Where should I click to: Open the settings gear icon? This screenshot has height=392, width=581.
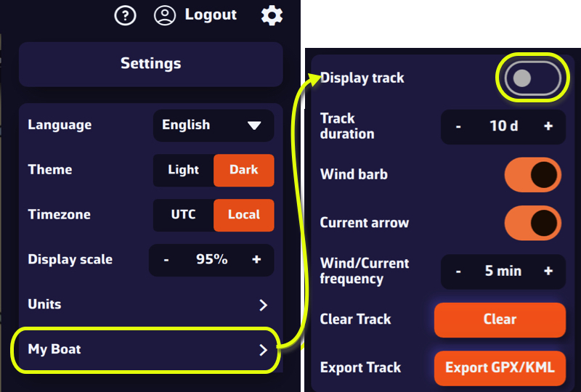[272, 15]
